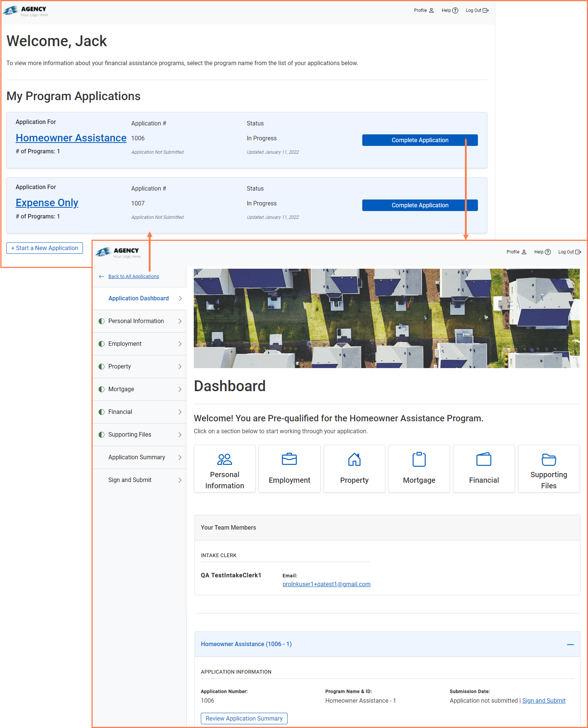The height and width of the screenshot is (728, 588).
Task: Collapse the Homeowner Assistance (1006 - 1) section
Action: click(x=570, y=644)
